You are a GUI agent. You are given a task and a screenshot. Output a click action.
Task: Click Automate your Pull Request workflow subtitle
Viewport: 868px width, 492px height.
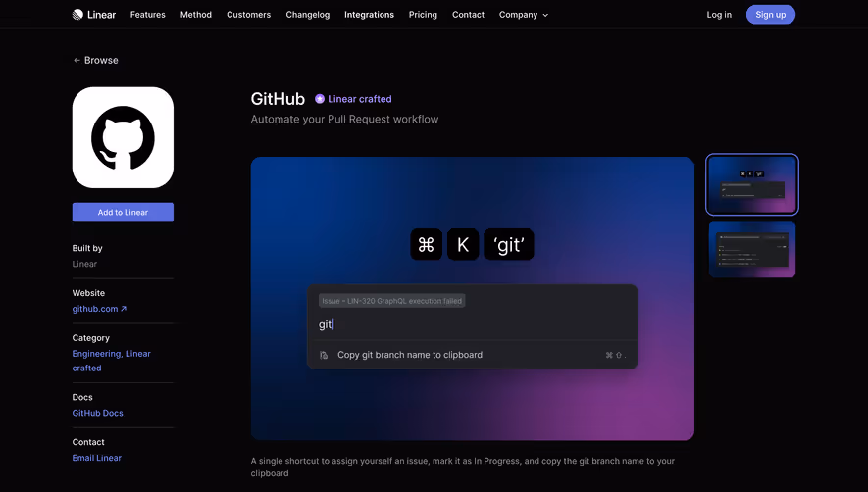click(344, 119)
